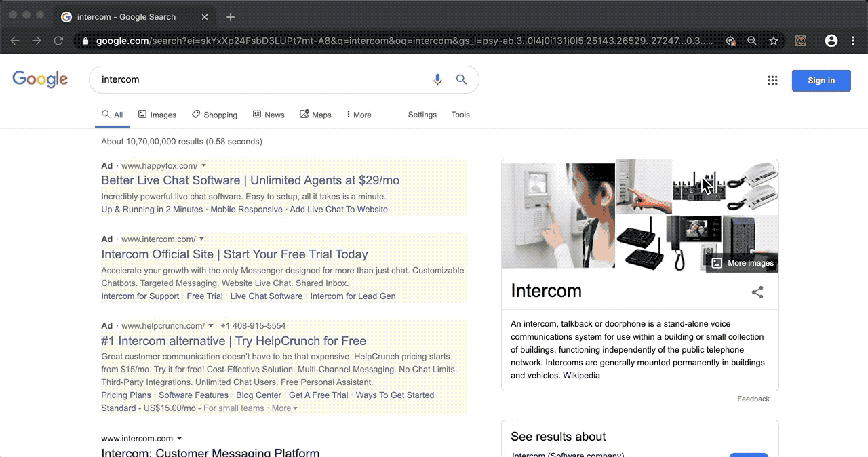The height and width of the screenshot is (457, 868).
Task: Click Get A Free Trial sitelink
Action: click(x=319, y=395)
